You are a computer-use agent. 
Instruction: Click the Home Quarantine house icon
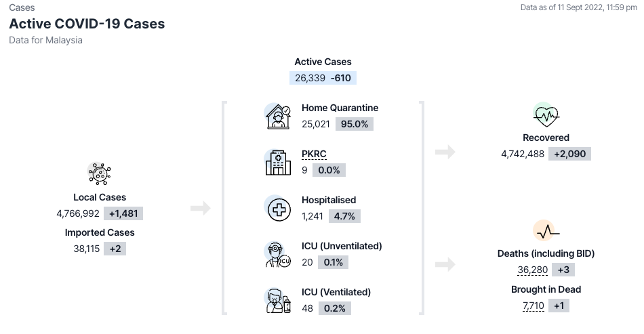tap(277, 117)
